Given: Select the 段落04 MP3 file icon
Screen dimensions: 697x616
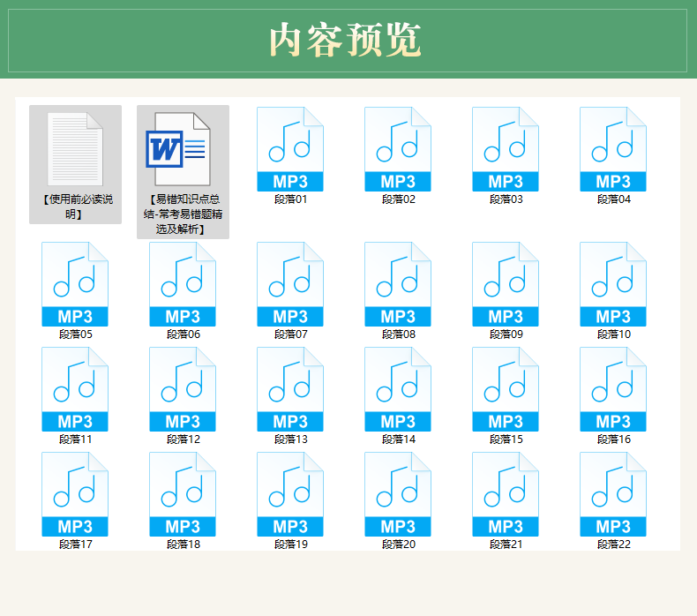Looking at the screenshot, I should pyautogui.click(x=613, y=149).
